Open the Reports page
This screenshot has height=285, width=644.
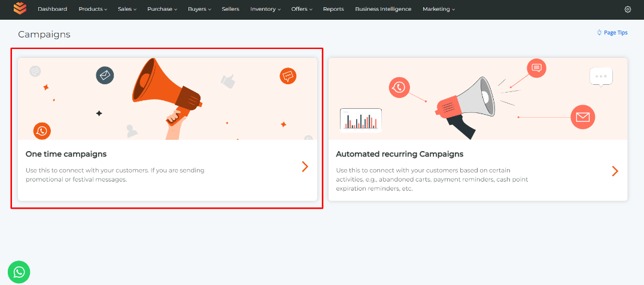[x=333, y=9]
